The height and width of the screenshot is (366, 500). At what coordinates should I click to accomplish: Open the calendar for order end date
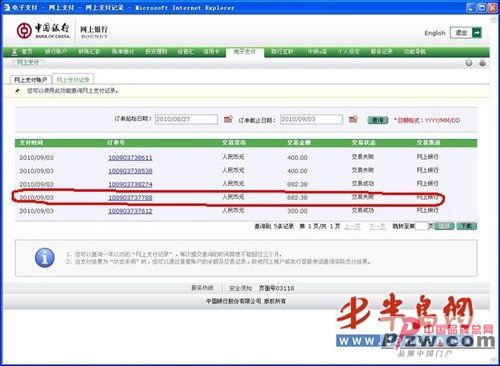pos(353,119)
